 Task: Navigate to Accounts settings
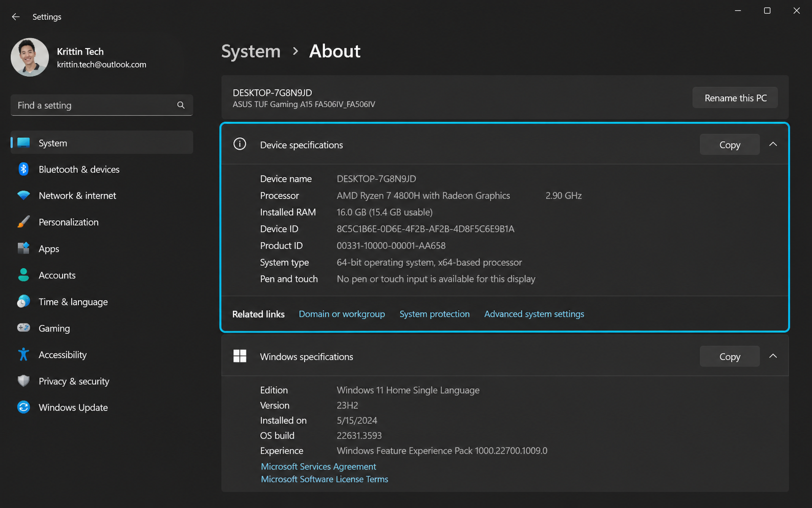102,275
